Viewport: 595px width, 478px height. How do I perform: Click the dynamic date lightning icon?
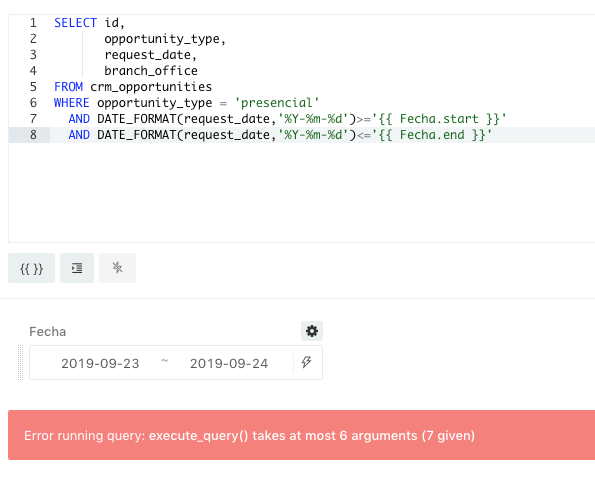[307, 362]
